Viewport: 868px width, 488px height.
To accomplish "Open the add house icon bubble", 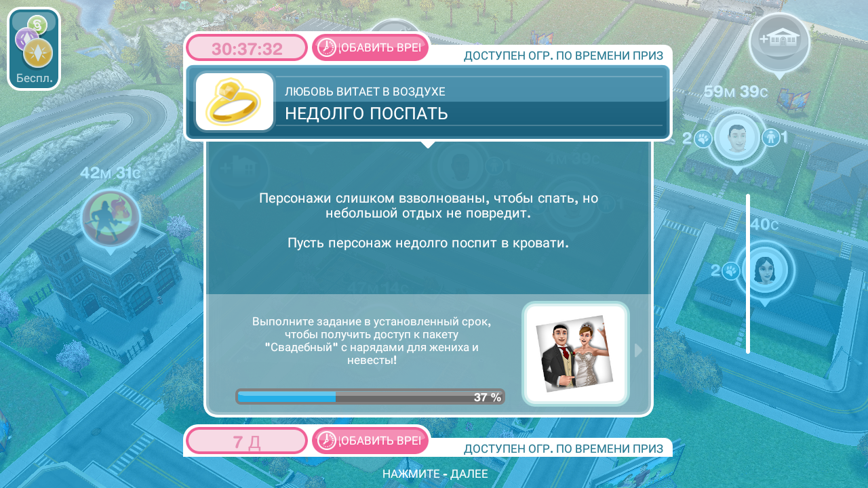I will (x=779, y=41).
